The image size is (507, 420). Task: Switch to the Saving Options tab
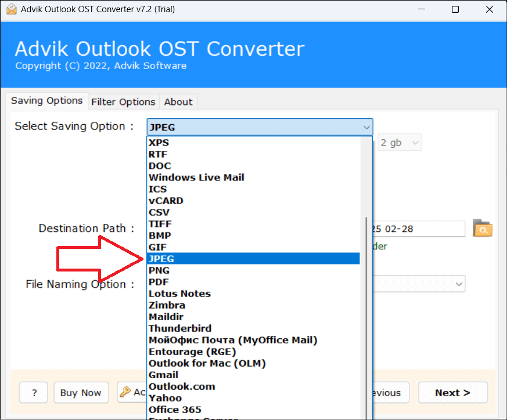tap(47, 101)
